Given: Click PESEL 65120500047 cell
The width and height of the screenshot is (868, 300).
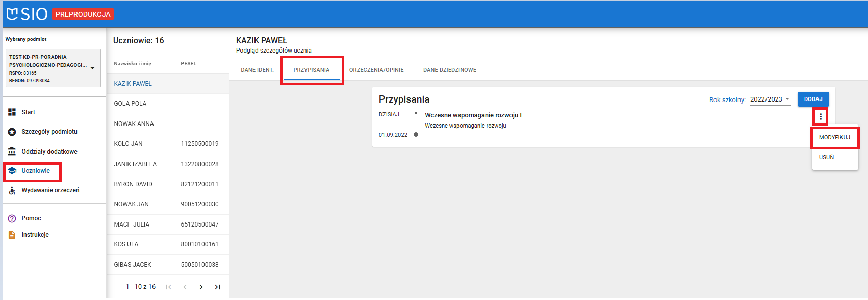Looking at the screenshot, I should [199, 224].
